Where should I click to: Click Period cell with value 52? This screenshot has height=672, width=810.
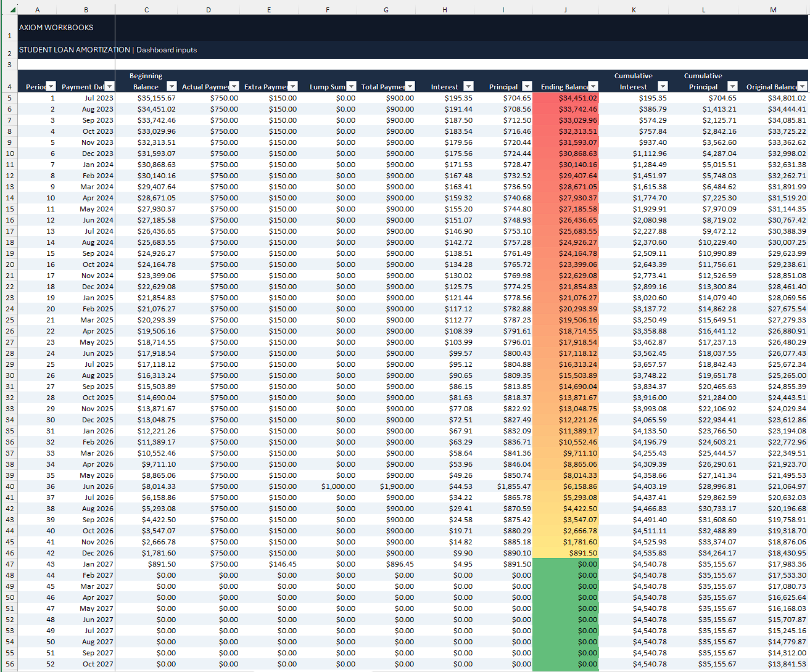tap(38, 664)
